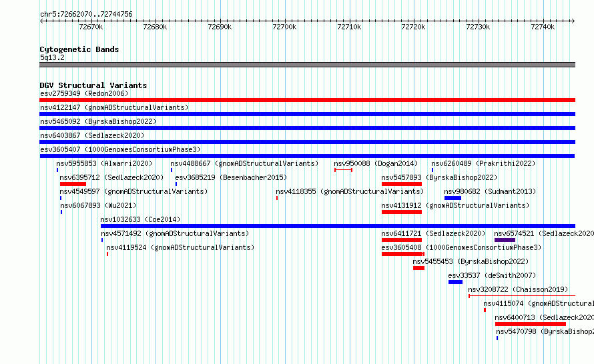Click nsv4118355 (gnomADStructuralVariants) label
Screen dimensions: 594x364
[350, 191]
